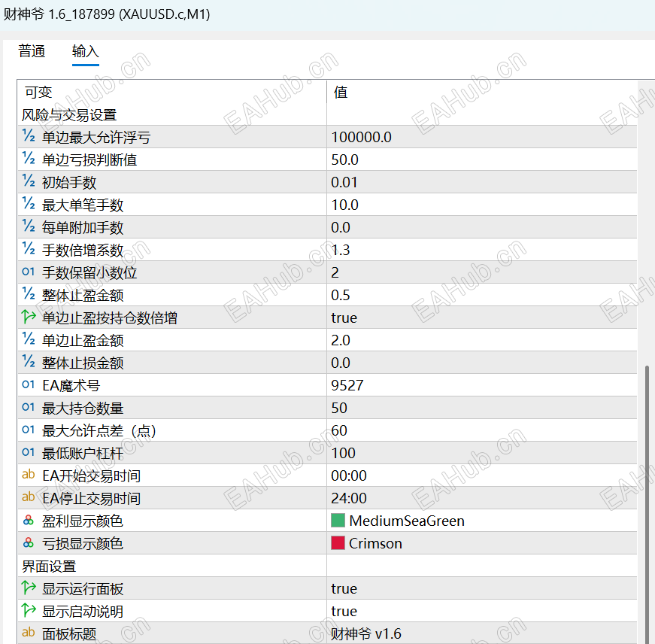The image size is (655, 644).
Task: Click the value 2.0 for 单边止盈金额
Action: pyautogui.click(x=341, y=340)
